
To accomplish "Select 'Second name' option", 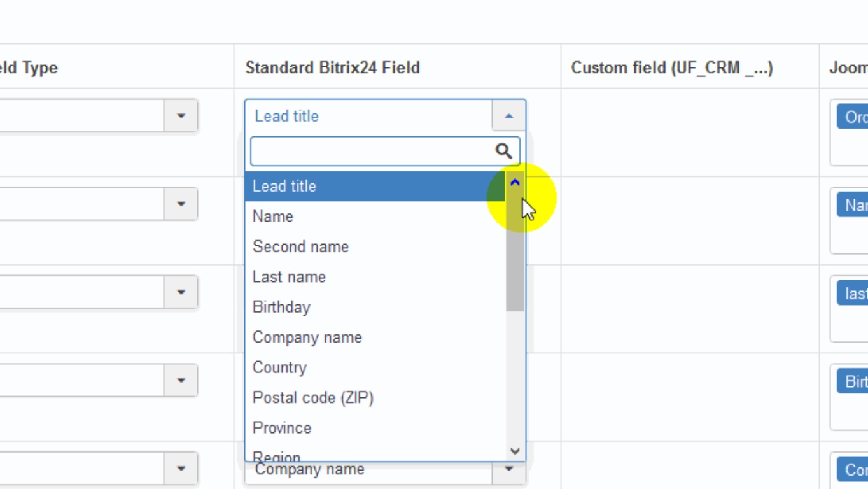I will tap(300, 246).
